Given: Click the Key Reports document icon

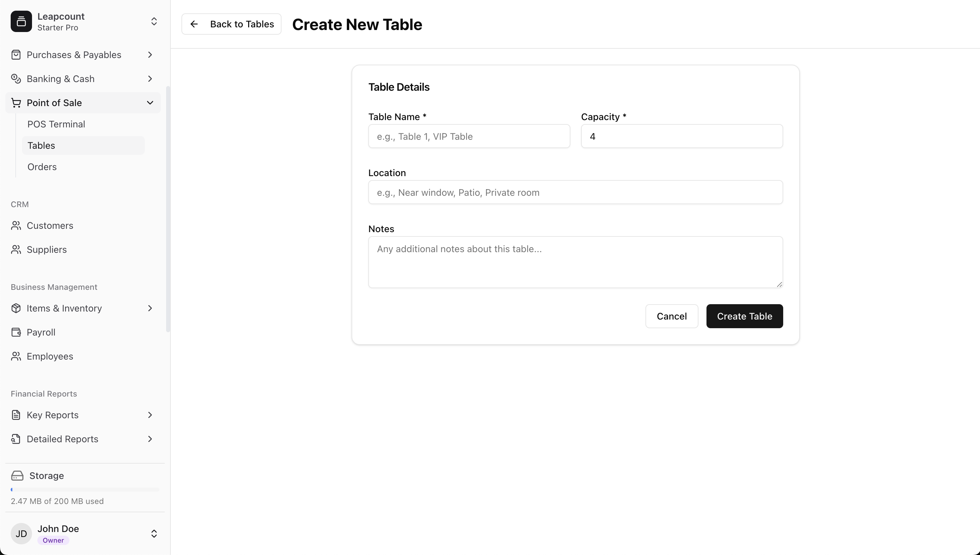Looking at the screenshot, I should [x=16, y=415].
